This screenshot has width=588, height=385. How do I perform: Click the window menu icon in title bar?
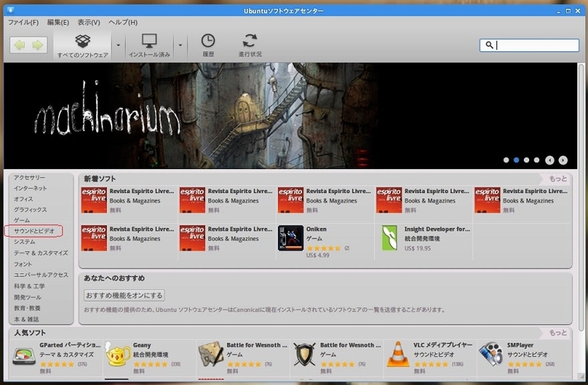point(10,10)
